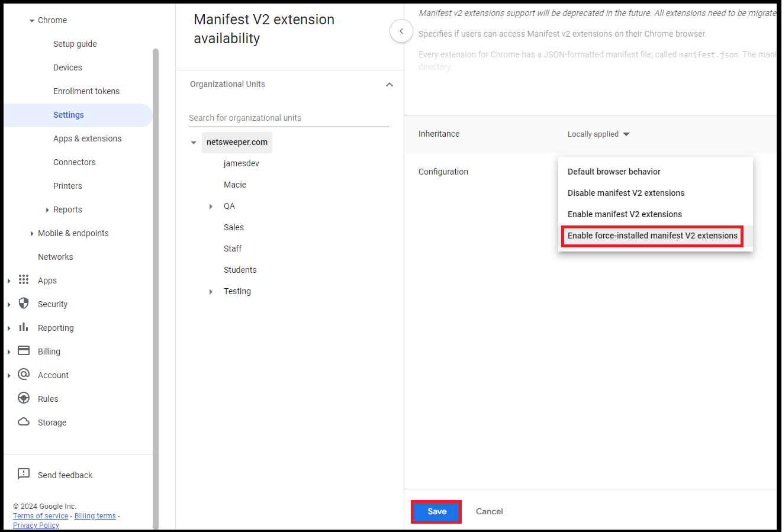The width and height of the screenshot is (782, 532).
Task: Click the Apps grid icon in sidebar
Action: tap(24, 279)
